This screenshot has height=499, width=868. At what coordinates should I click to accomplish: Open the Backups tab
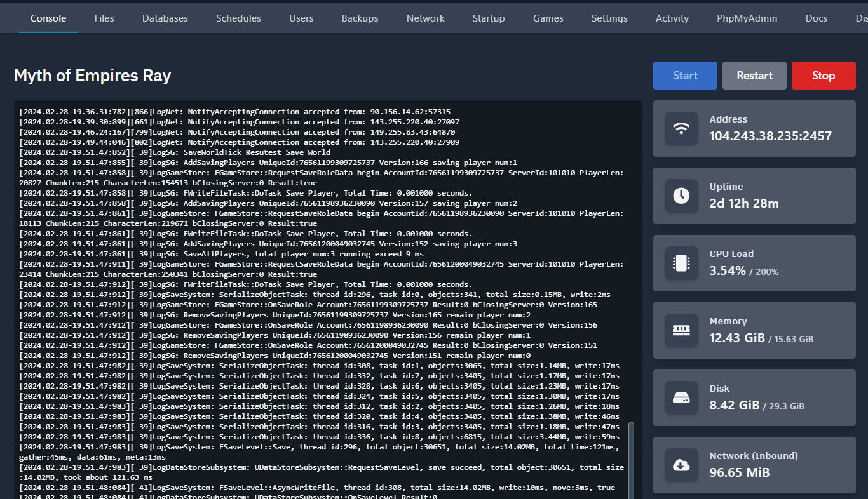[x=360, y=18]
